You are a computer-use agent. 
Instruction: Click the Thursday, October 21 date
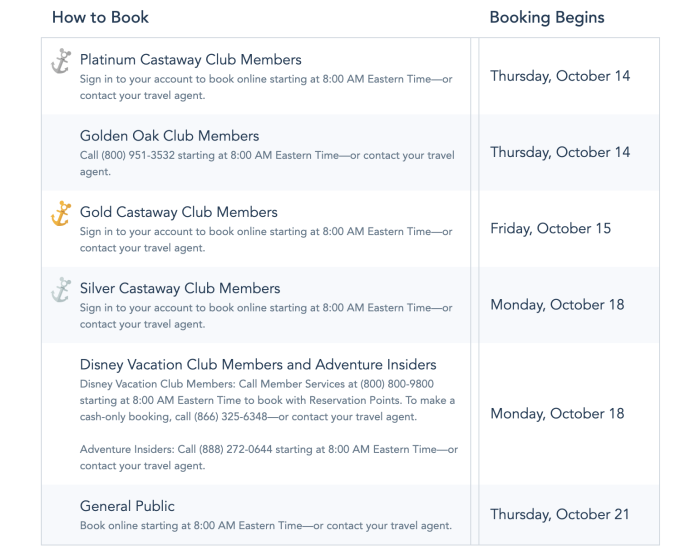560,515
